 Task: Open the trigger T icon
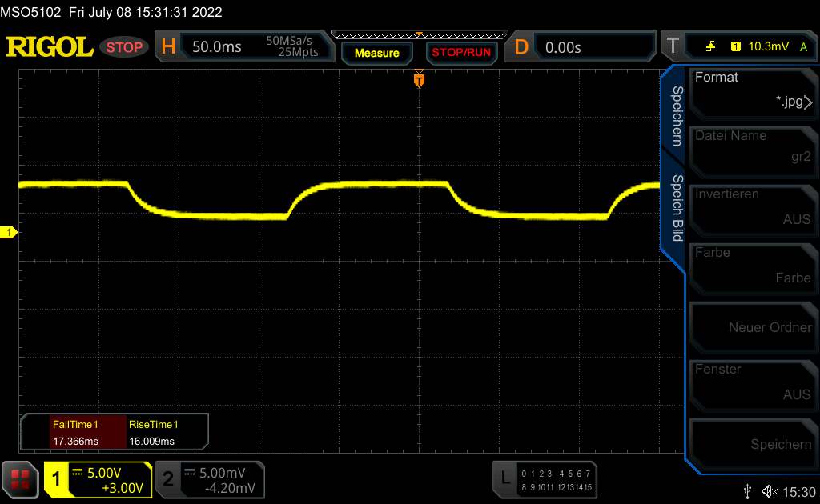click(673, 46)
